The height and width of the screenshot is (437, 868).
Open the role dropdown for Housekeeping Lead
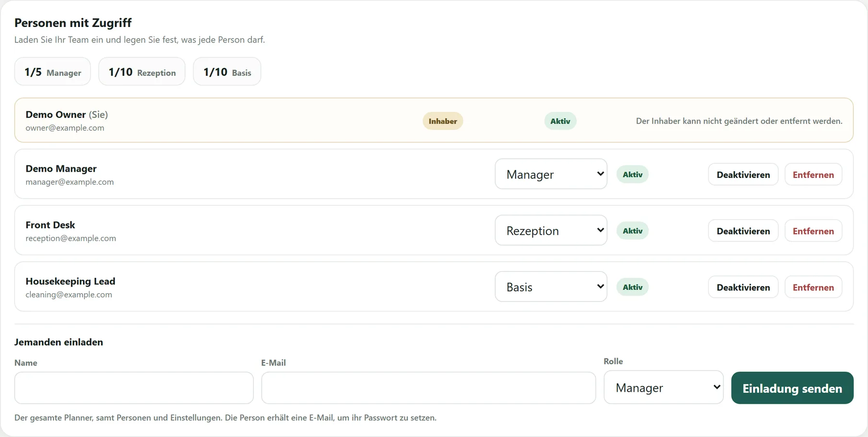551,287
